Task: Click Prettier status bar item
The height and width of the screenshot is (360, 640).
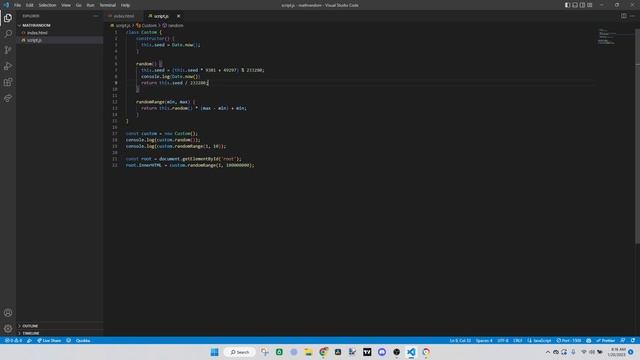Action: coord(606,340)
